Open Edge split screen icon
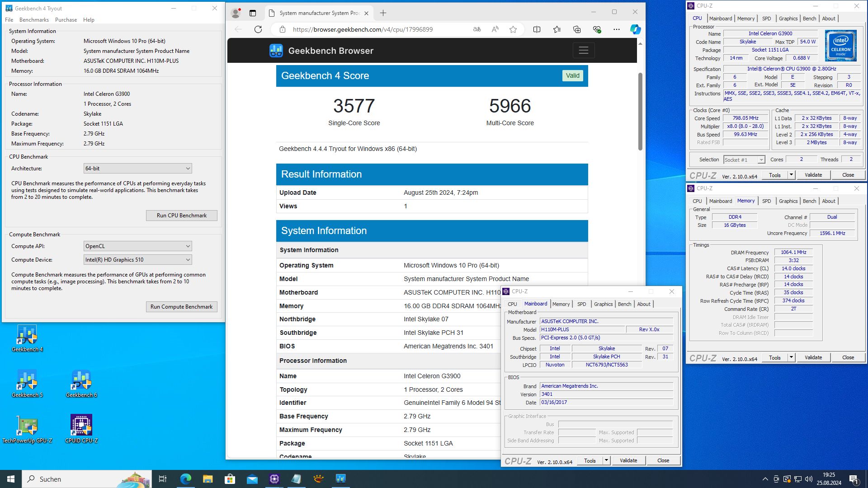Image resolution: width=868 pixels, height=488 pixels. [537, 29]
